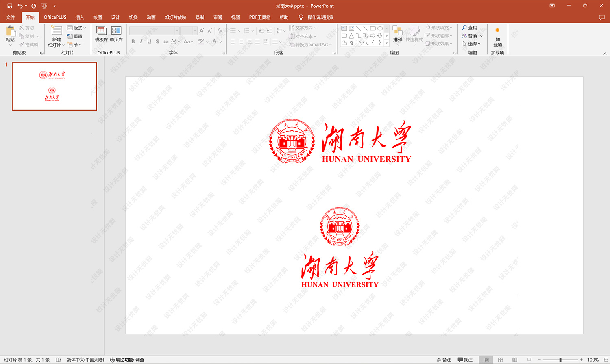Click the Undo arrow in the quick access toolbar

[x=20, y=6]
